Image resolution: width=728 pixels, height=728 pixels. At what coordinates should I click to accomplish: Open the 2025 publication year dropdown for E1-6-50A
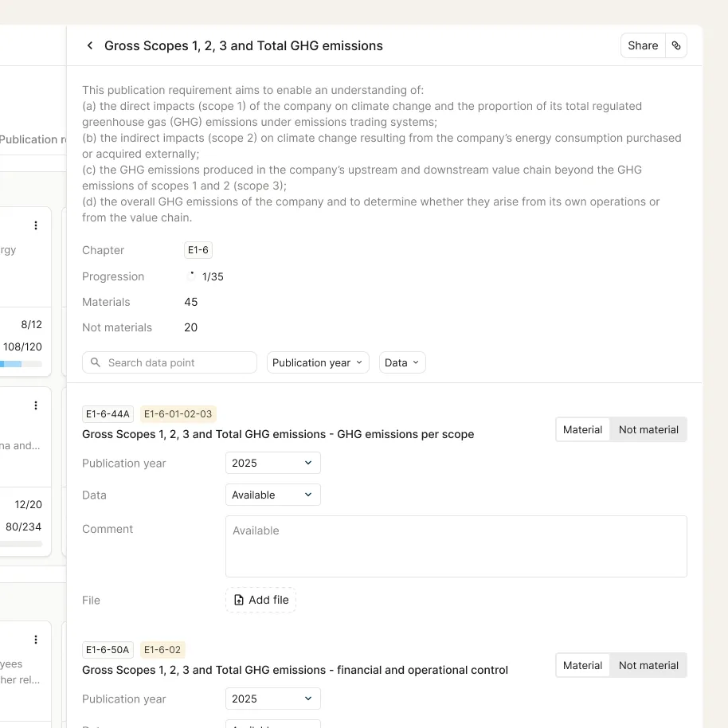click(x=273, y=699)
